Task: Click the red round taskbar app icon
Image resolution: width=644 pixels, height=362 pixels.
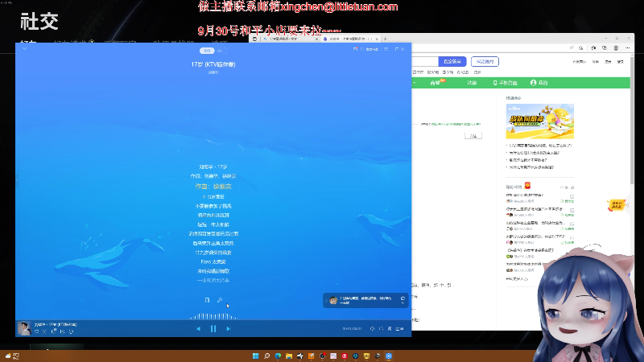Action: click(x=345, y=356)
